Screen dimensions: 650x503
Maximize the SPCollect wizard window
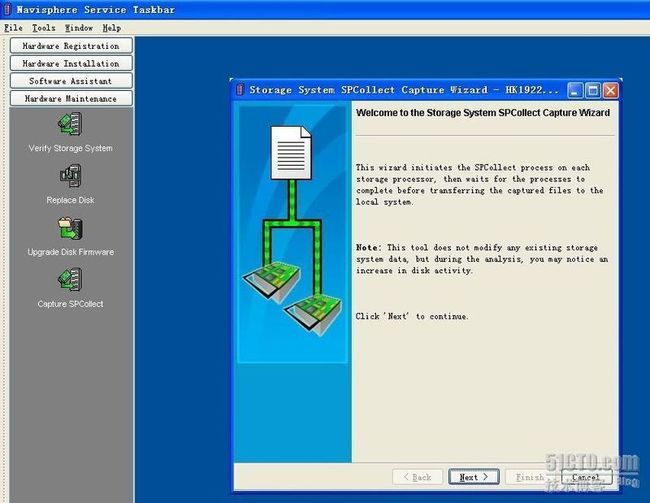pyautogui.click(x=593, y=90)
